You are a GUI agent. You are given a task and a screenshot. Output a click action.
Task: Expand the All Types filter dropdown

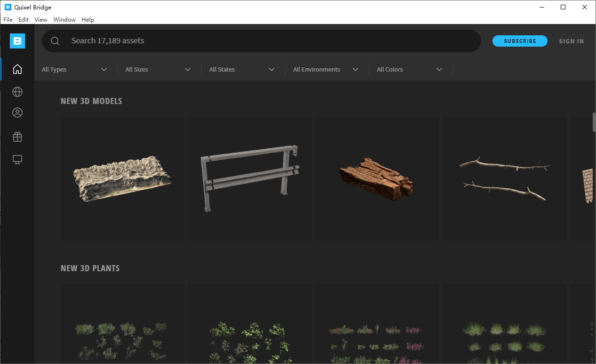pyautogui.click(x=74, y=69)
